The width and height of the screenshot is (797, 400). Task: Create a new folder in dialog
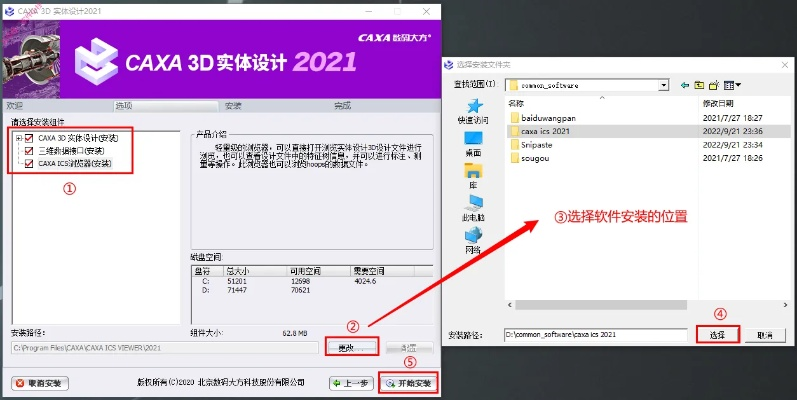coord(714,85)
